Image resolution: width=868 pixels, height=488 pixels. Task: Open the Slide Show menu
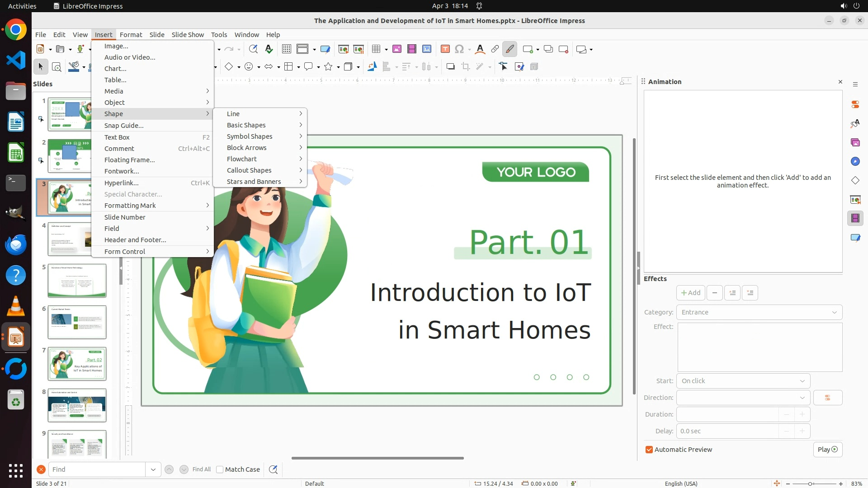point(188,34)
